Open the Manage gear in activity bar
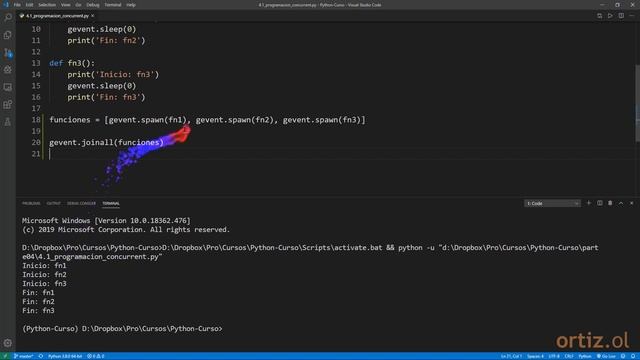Screen dimensions: 640x360 point(8,343)
